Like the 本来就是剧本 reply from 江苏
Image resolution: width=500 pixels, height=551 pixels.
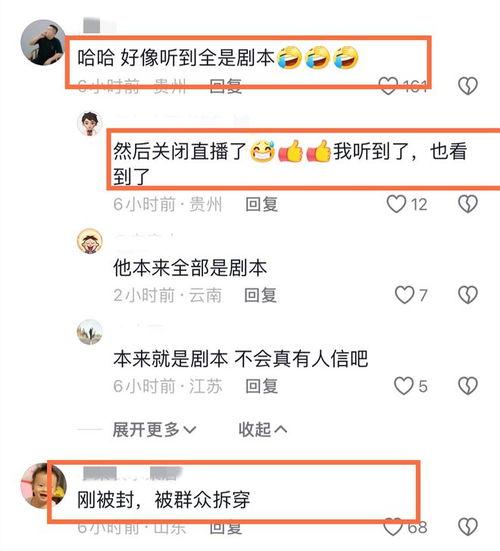(403, 386)
